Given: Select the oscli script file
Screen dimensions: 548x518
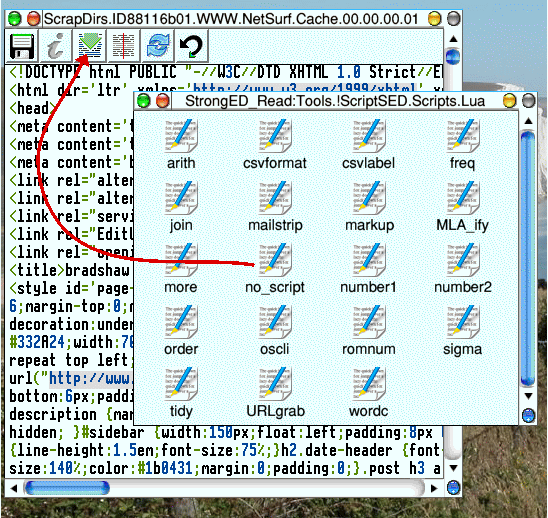Looking at the screenshot, I should point(275,331).
